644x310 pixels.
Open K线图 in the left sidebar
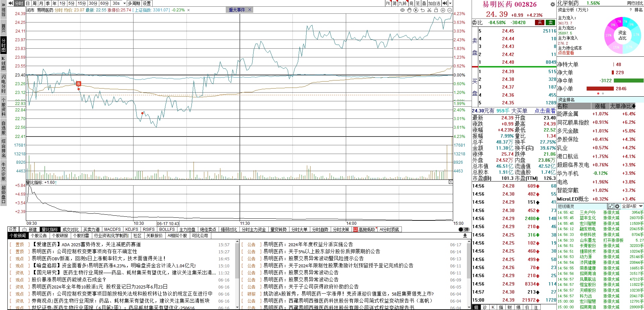(x=3, y=64)
